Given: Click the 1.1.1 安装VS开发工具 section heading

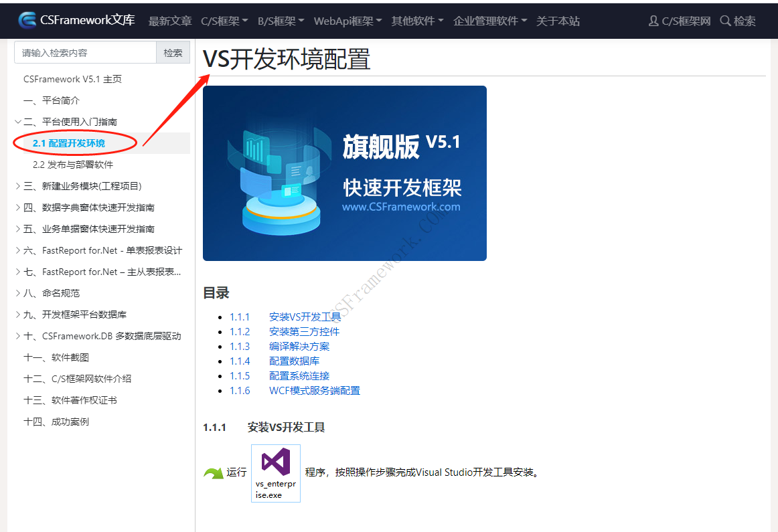Looking at the screenshot, I should coord(264,427).
